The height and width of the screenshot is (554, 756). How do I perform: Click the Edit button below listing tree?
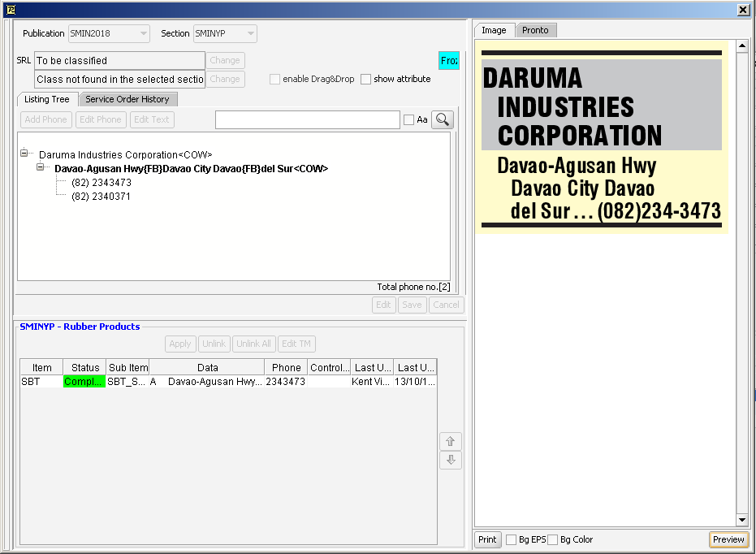(x=384, y=305)
